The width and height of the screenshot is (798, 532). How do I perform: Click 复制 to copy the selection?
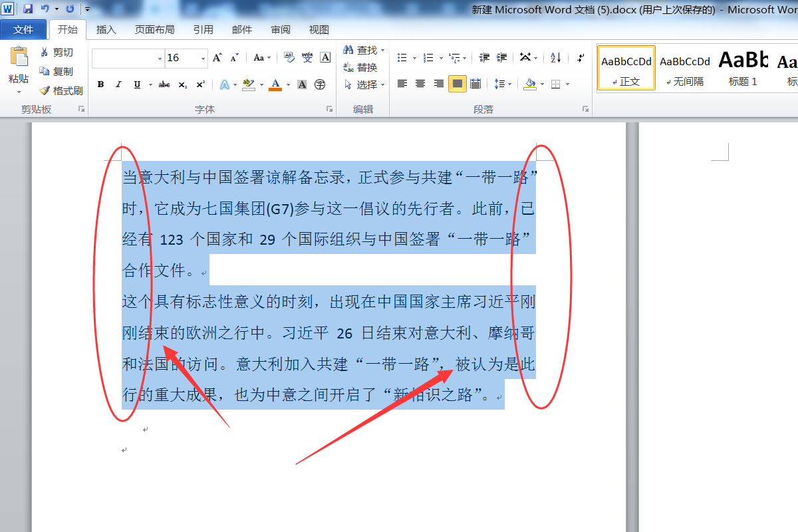57,71
